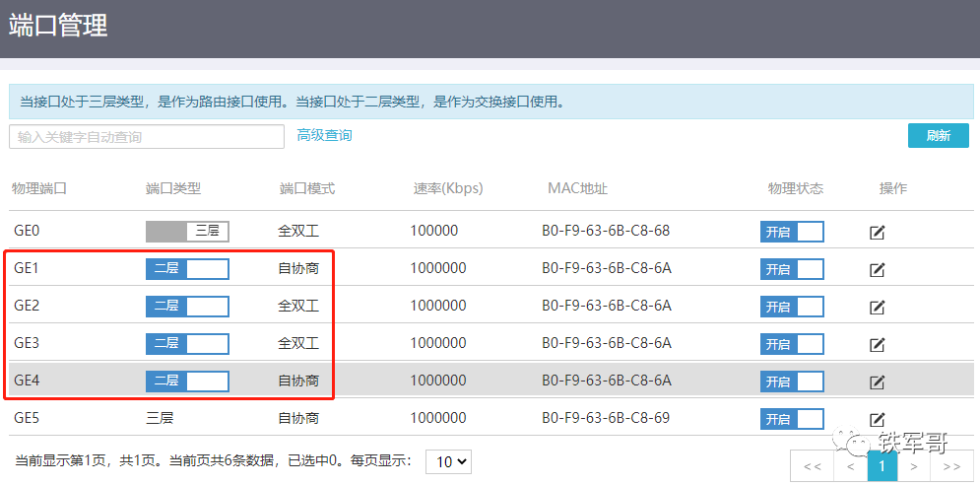The height and width of the screenshot is (486, 980).
Task: Click the edit icon for GE0 row
Action: 877,233
